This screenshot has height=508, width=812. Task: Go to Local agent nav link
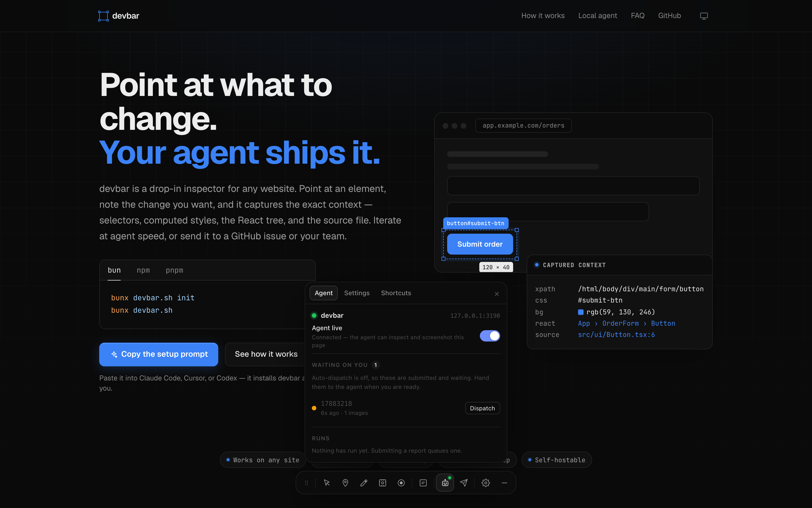[x=598, y=16]
